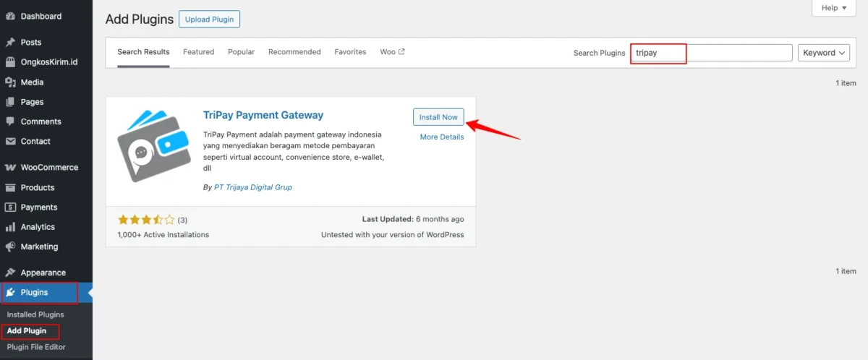Click the Posts pushpin icon
This screenshot has height=360, width=868.
[10, 43]
